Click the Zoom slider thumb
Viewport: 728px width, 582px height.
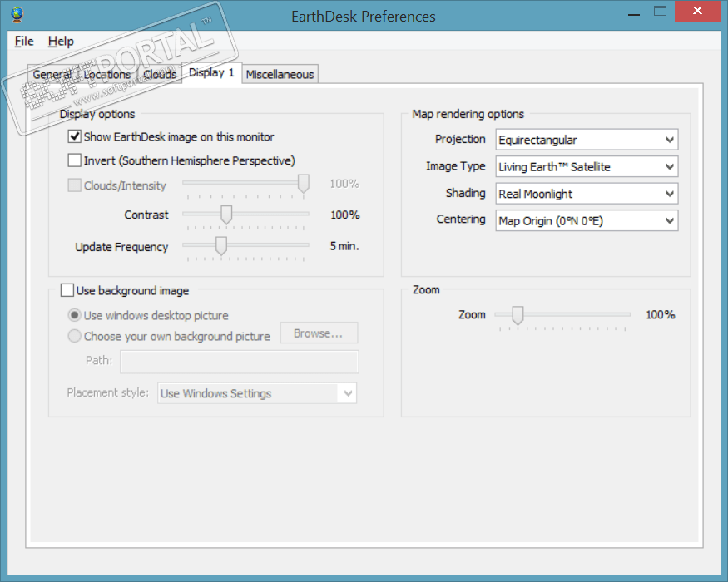[x=518, y=315]
